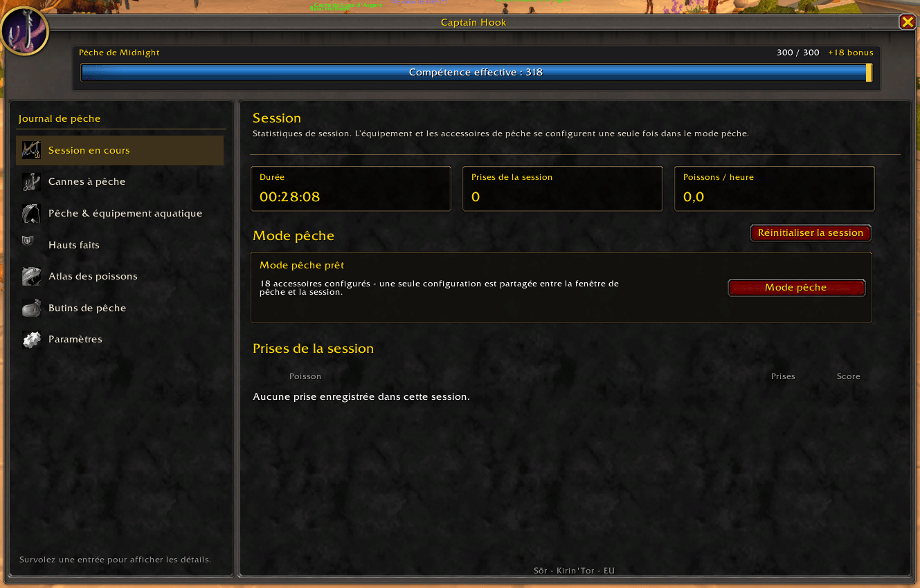Screen dimensions: 920x588
Task: Close the Captain Hook window
Action: (908, 22)
